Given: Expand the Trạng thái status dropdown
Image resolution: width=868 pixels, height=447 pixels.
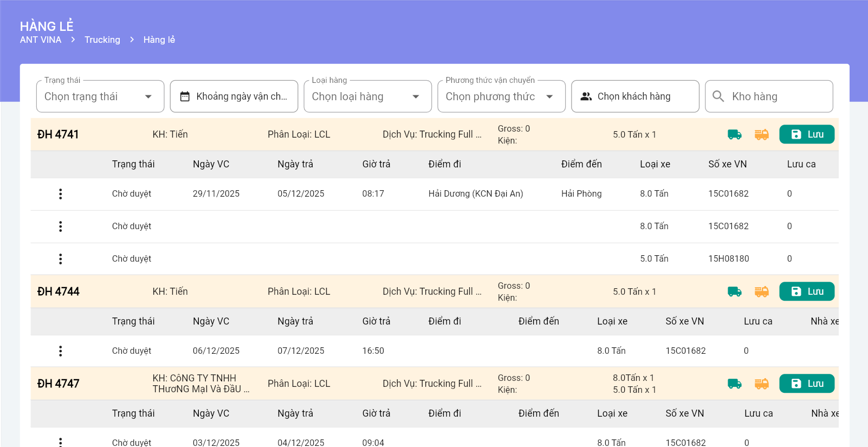Looking at the screenshot, I should (100, 96).
